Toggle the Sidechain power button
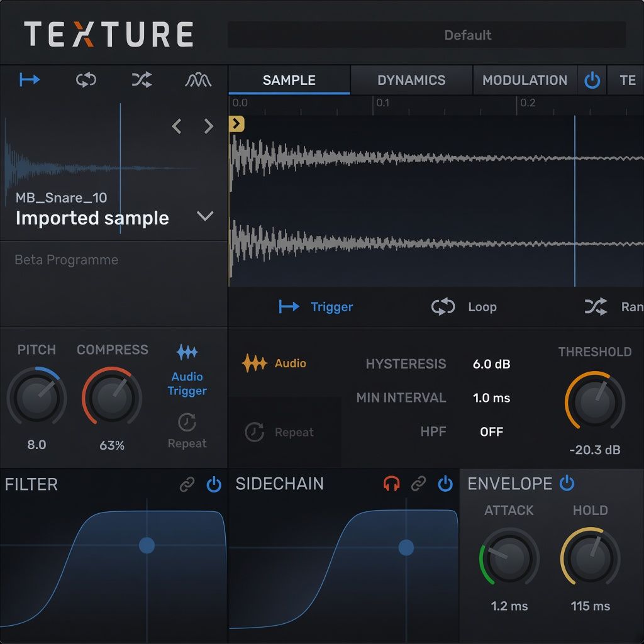This screenshot has width=644, height=644. pyautogui.click(x=445, y=484)
